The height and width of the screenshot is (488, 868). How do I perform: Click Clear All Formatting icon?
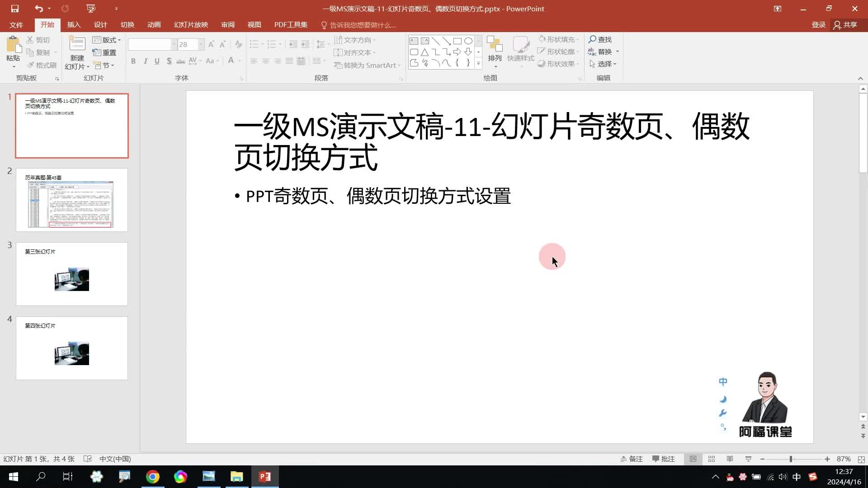coord(238,44)
